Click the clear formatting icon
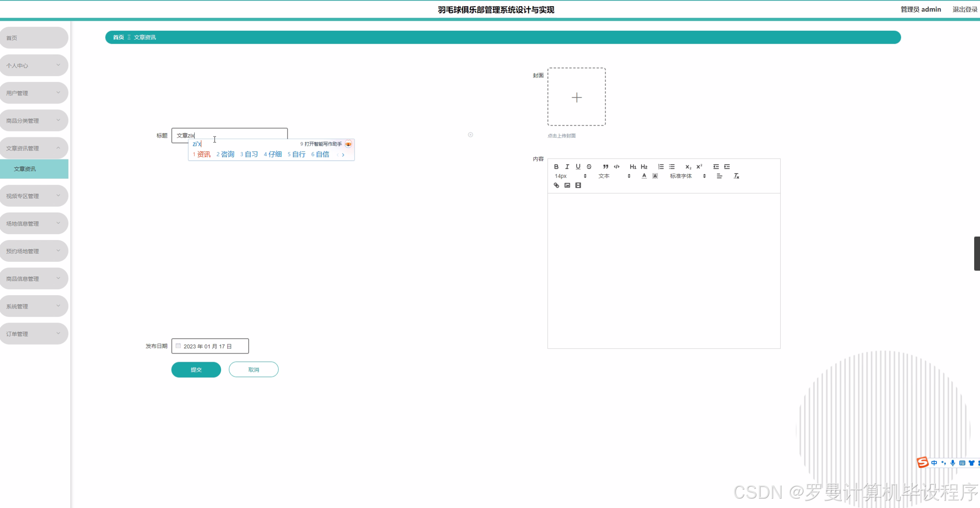Screen dimensions: 980x508 tap(736, 176)
